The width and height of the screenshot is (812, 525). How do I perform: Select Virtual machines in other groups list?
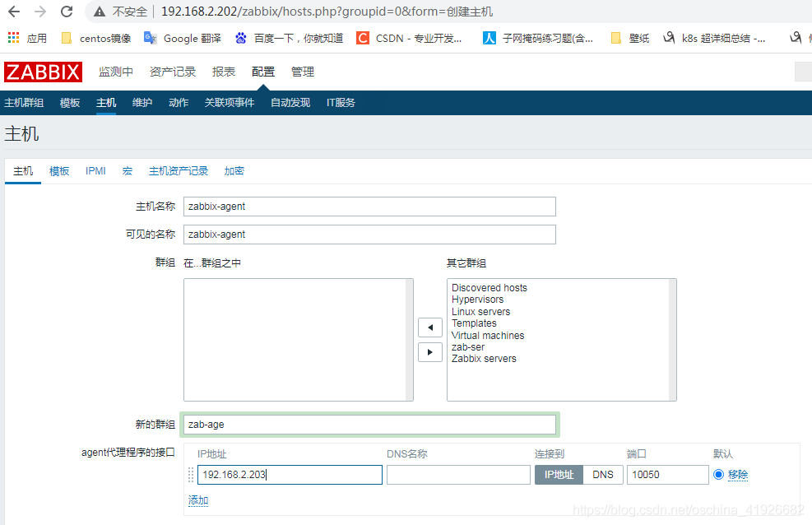[488, 336]
